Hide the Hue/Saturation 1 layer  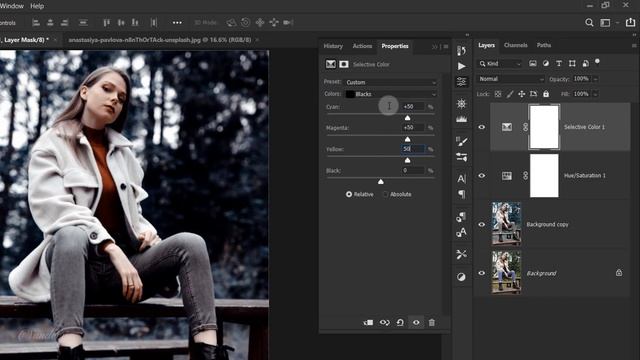(482, 176)
